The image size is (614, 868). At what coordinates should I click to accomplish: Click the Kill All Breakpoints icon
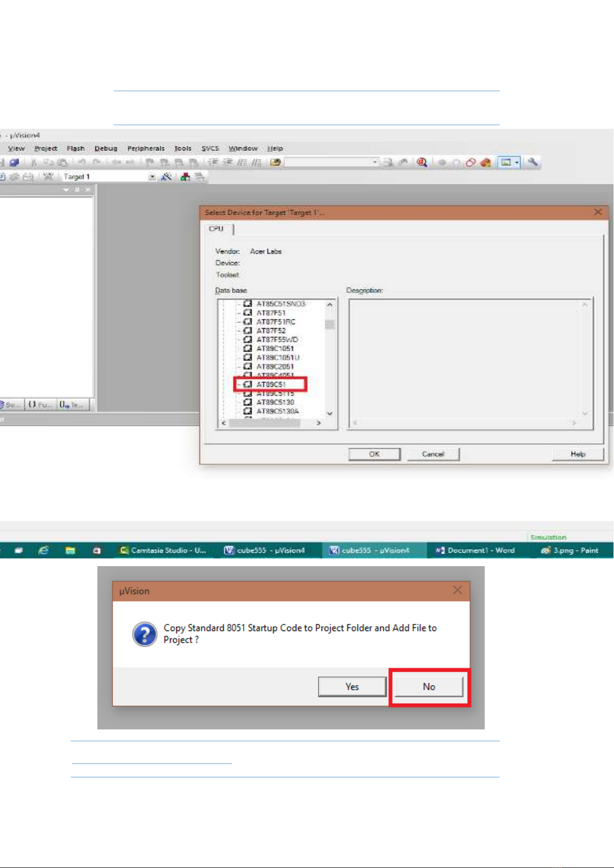485,163
